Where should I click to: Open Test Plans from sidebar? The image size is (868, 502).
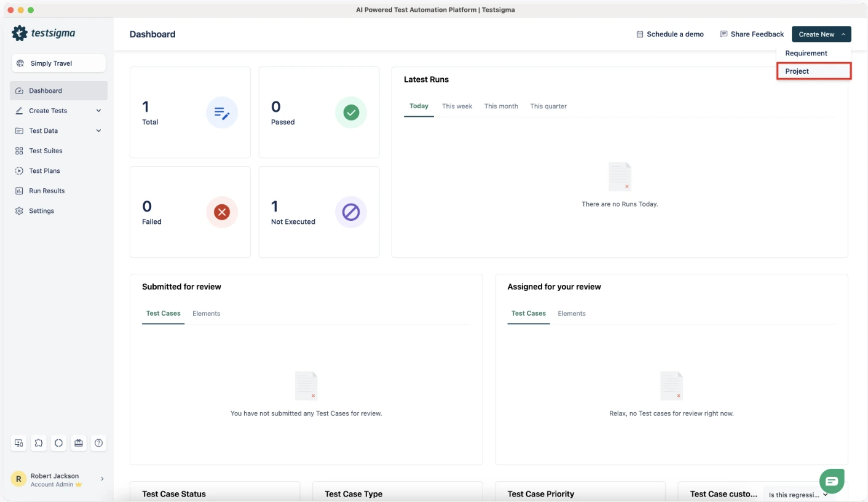click(x=44, y=170)
